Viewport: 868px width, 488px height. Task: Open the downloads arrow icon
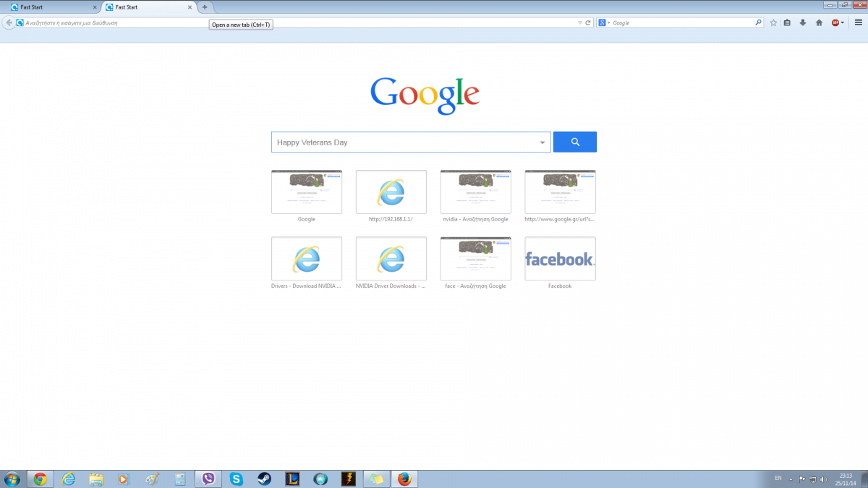pos(803,22)
